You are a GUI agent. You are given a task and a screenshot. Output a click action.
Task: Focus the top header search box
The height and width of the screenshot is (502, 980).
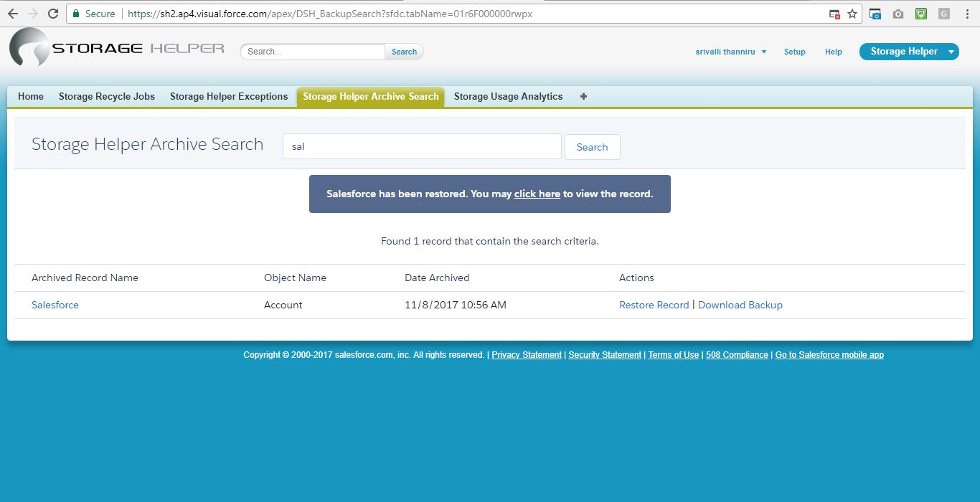pos(314,52)
